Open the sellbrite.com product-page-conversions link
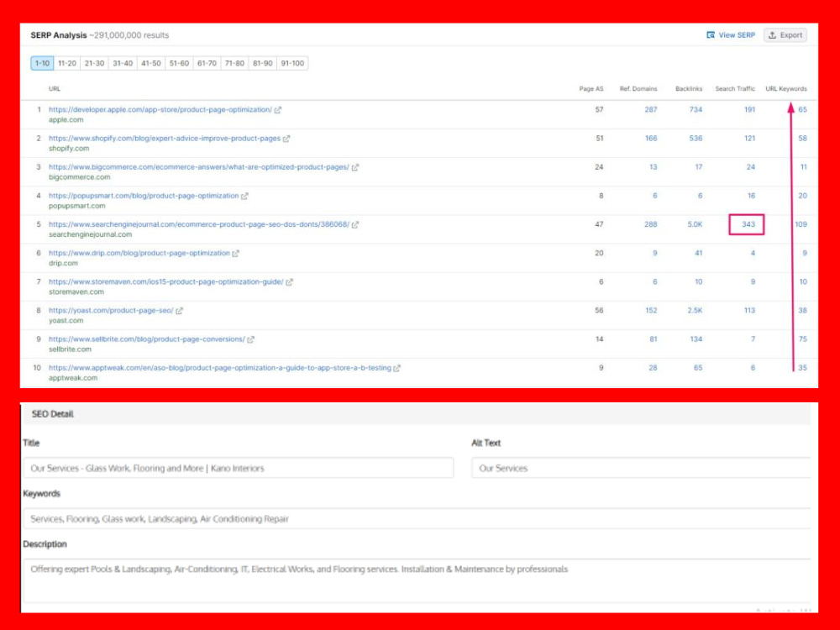 (147, 339)
